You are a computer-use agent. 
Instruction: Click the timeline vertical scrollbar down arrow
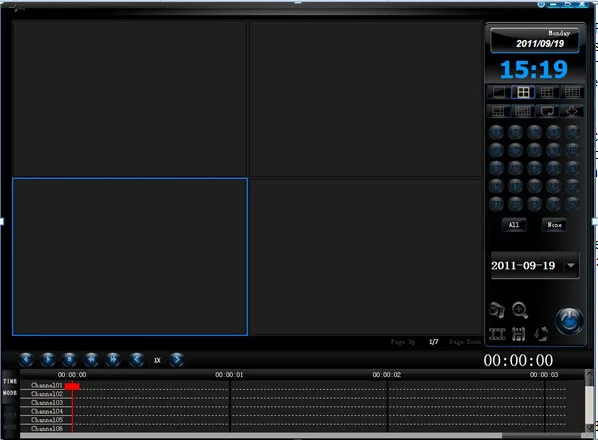(589, 428)
